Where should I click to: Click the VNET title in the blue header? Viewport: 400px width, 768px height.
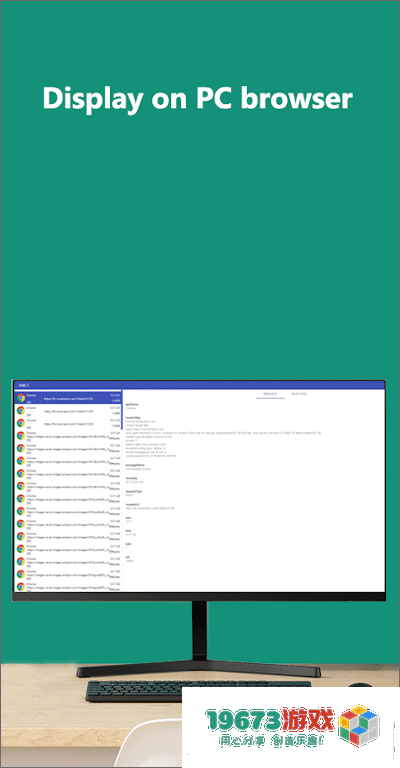coord(24,385)
